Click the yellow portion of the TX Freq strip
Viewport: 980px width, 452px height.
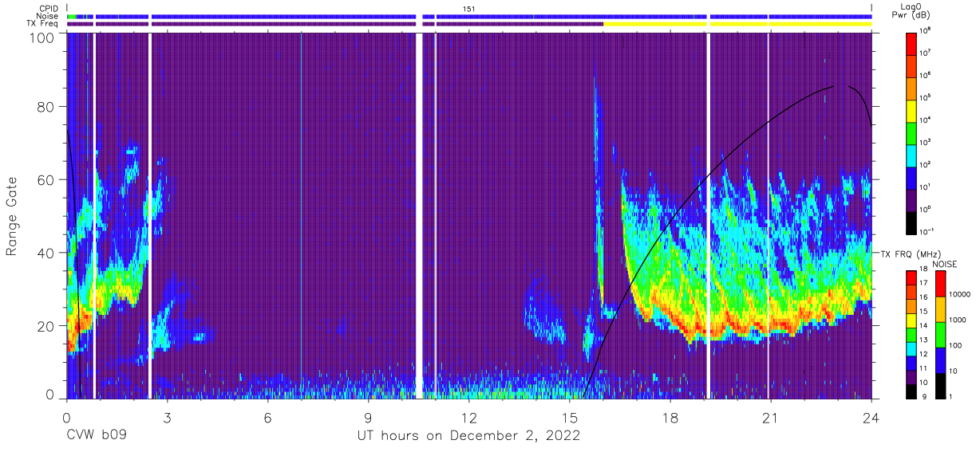[737, 24]
